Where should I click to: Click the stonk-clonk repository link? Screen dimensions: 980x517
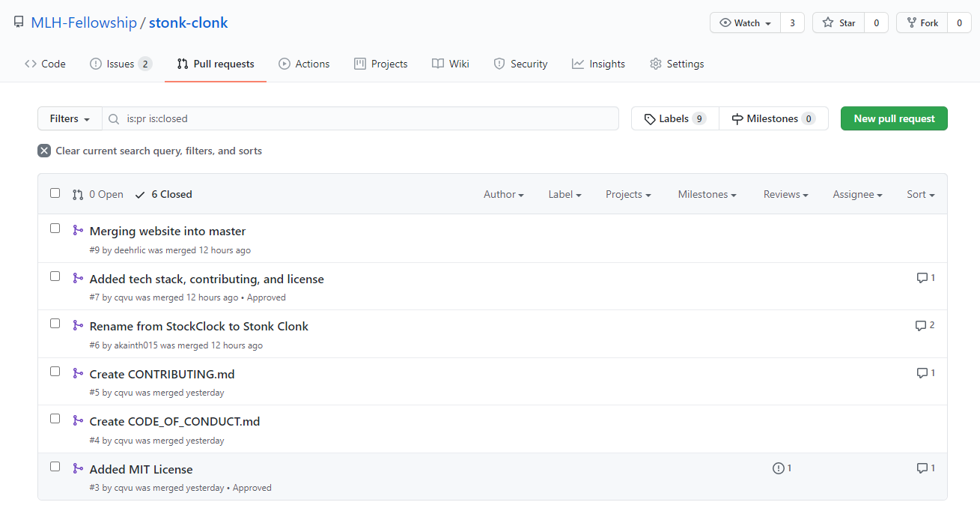click(x=189, y=22)
